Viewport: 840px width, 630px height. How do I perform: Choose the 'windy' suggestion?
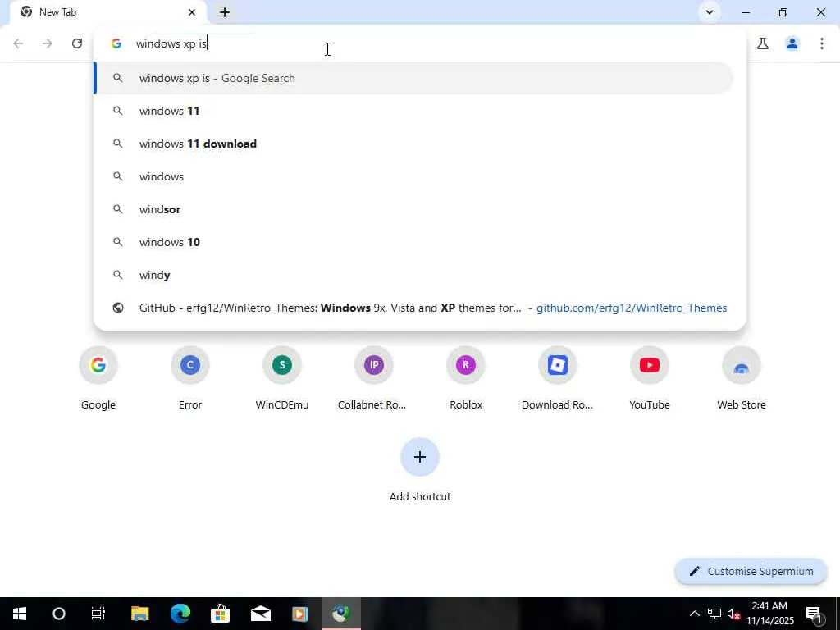click(413, 275)
